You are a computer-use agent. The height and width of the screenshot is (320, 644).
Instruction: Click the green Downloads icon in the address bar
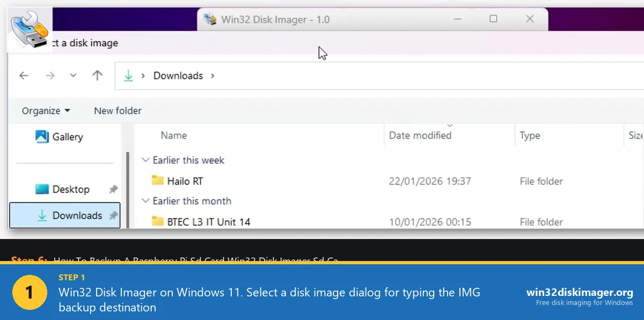(128, 75)
